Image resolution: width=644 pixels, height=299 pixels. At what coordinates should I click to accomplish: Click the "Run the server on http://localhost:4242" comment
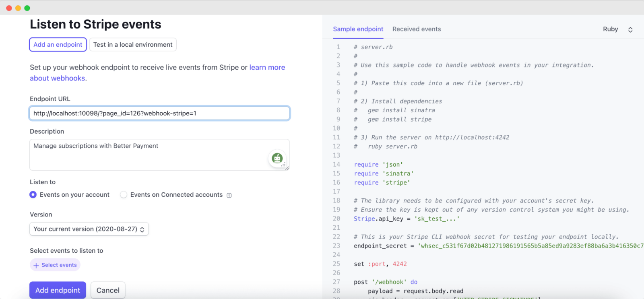[431, 138]
